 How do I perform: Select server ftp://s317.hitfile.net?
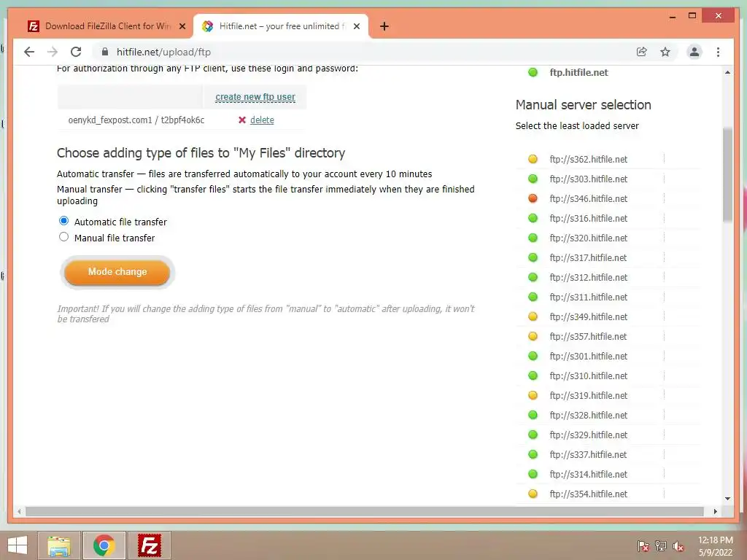[x=588, y=257]
